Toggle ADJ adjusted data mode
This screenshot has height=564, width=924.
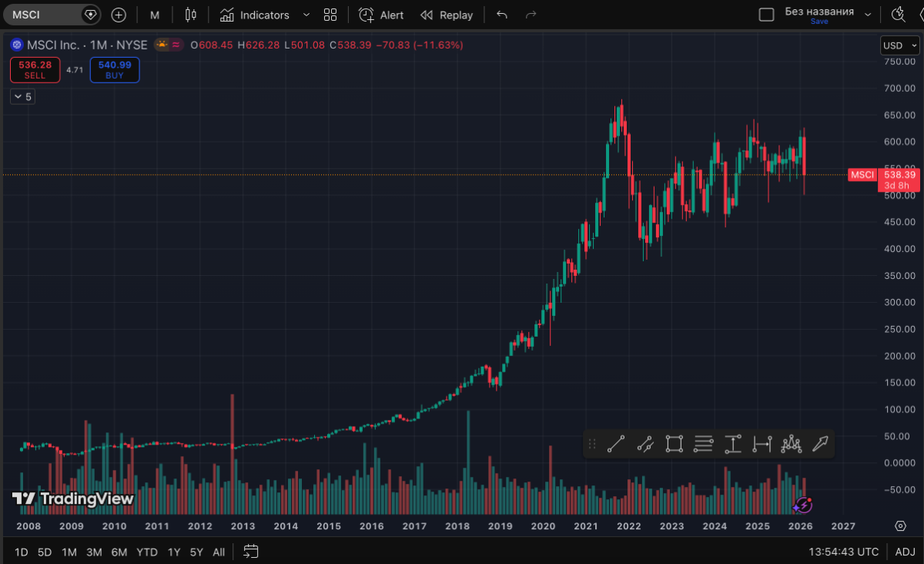[x=906, y=552]
